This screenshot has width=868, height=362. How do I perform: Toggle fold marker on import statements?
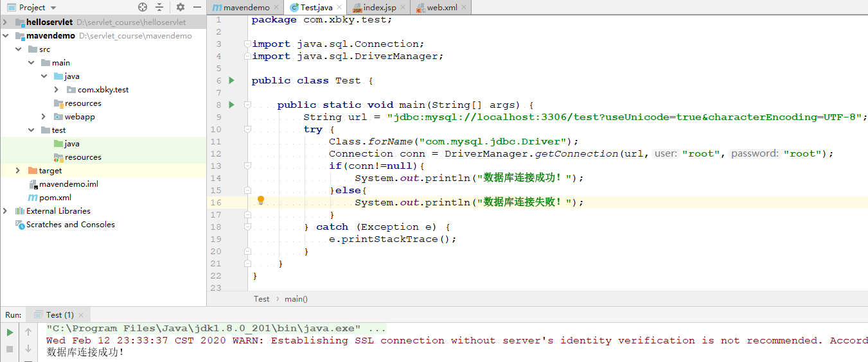(247, 44)
